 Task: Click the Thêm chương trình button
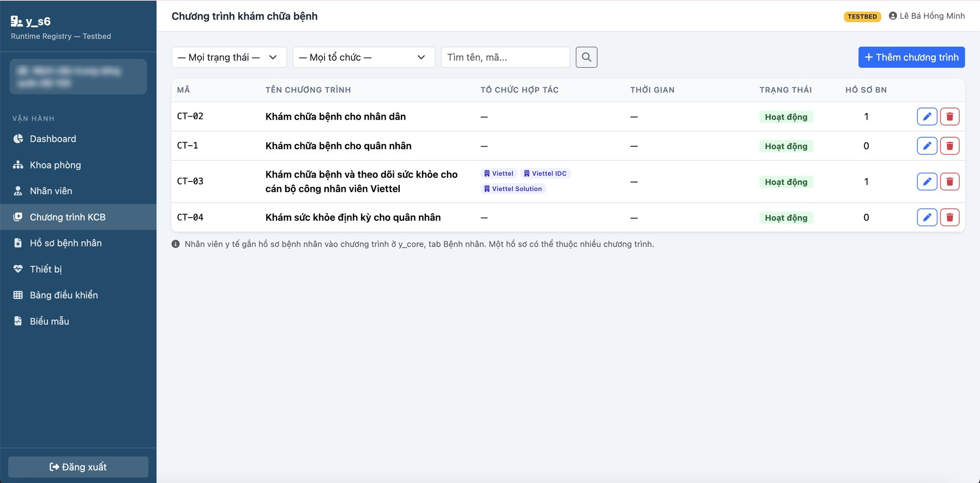(911, 57)
